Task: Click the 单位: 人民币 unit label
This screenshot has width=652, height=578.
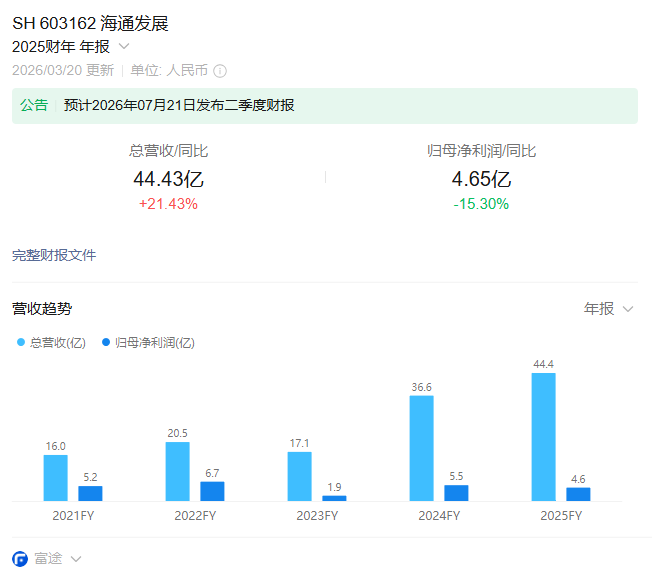Action: click(x=169, y=70)
